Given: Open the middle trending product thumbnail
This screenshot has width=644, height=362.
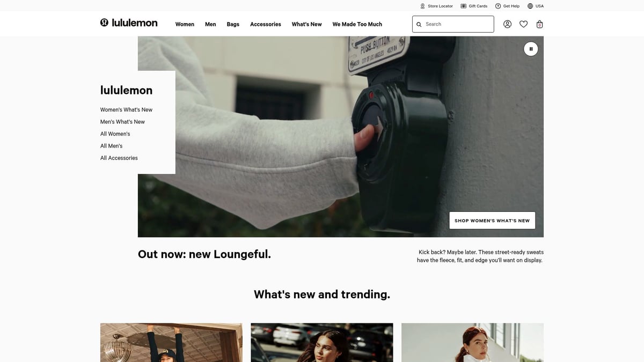Looking at the screenshot, I should point(322,343).
